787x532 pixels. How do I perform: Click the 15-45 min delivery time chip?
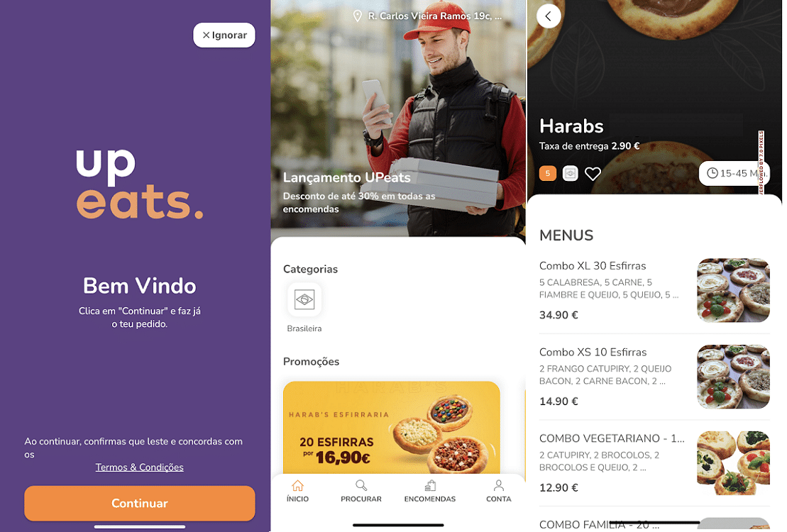coord(734,174)
